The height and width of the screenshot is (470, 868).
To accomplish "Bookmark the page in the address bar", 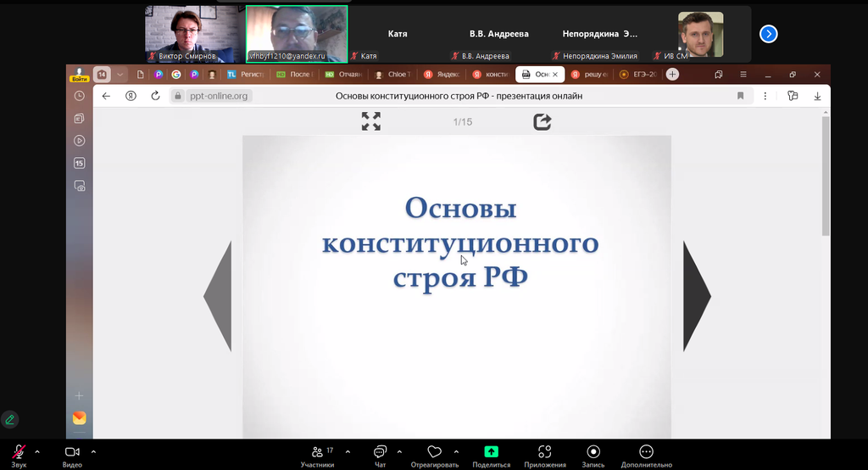I will tap(740, 96).
